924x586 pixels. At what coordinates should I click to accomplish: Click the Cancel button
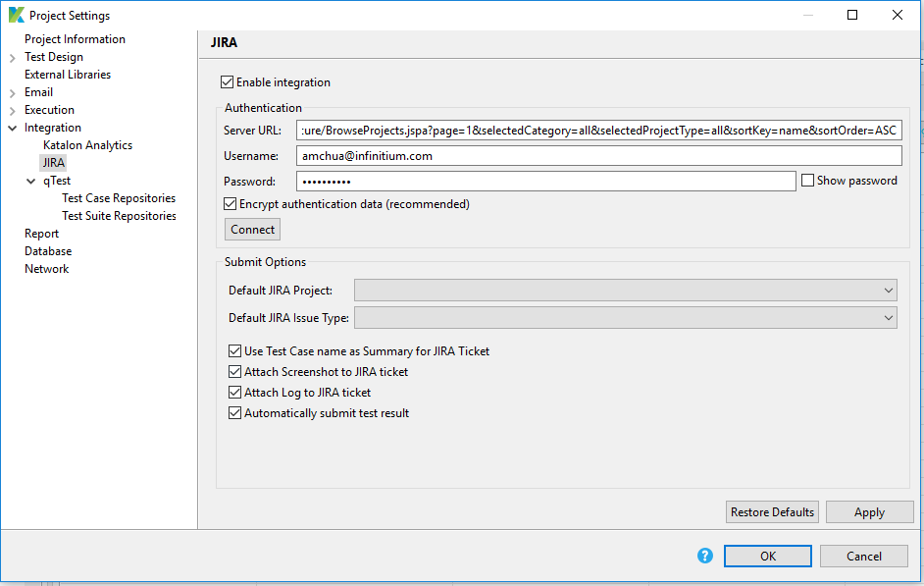pyautogui.click(x=864, y=556)
